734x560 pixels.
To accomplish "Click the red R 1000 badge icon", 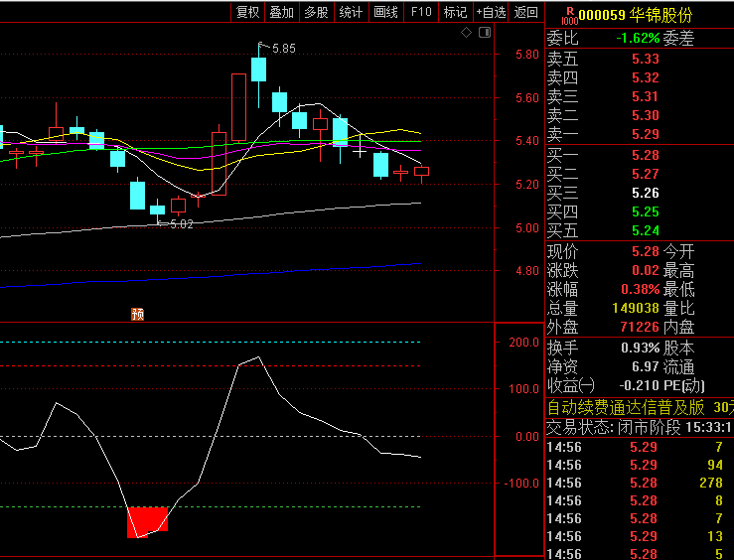I will pyautogui.click(x=568, y=15).
